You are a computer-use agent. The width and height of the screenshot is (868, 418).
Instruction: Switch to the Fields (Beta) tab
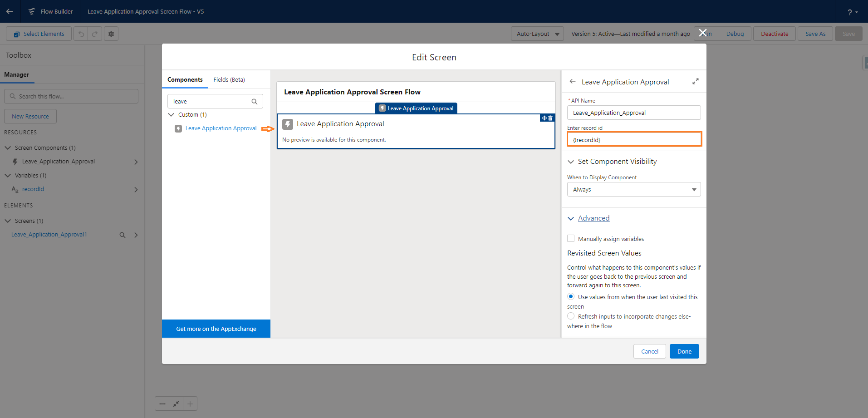pos(229,79)
